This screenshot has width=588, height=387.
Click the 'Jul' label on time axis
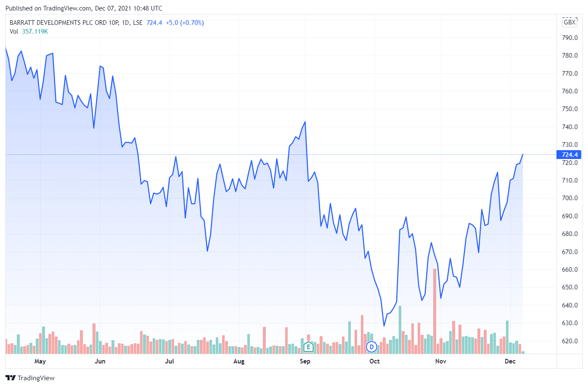[x=170, y=361]
